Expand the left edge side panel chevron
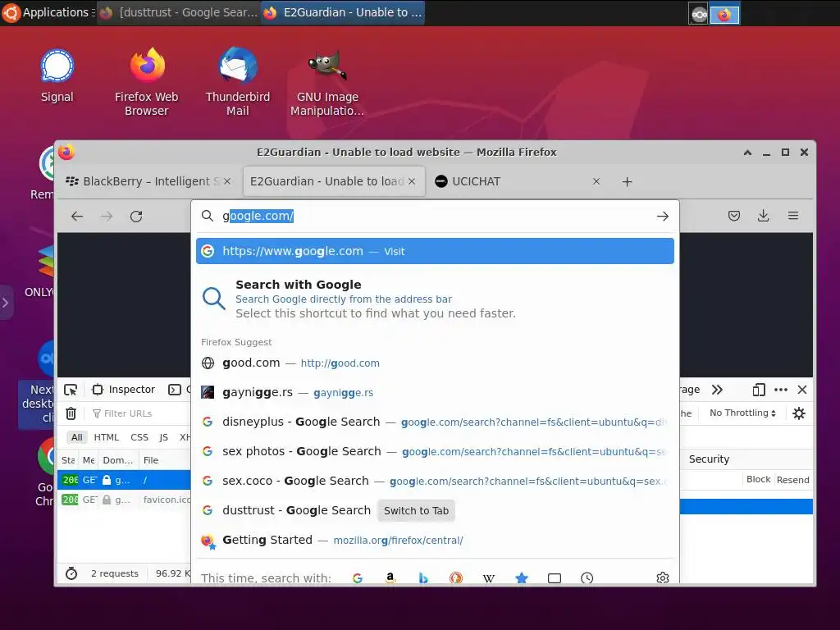The width and height of the screenshot is (840, 630). 6,303
